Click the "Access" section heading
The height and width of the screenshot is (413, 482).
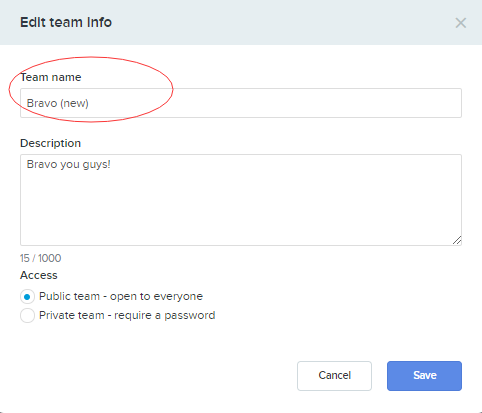pos(39,275)
